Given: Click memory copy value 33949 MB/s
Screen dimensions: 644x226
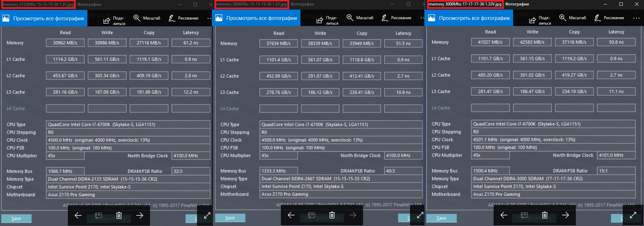Looking at the screenshot, I should click(362, 43).
